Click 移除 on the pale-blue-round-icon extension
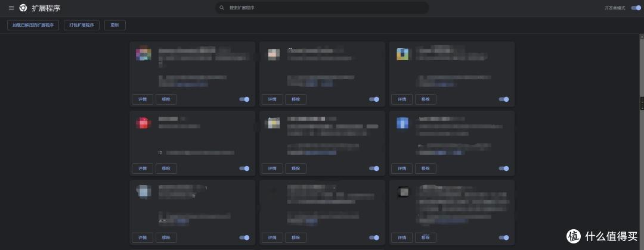 166,237
